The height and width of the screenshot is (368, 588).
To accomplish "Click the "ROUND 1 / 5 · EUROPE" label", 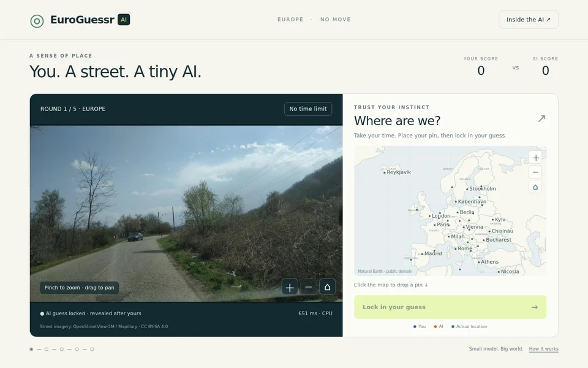I will point(73,109).
